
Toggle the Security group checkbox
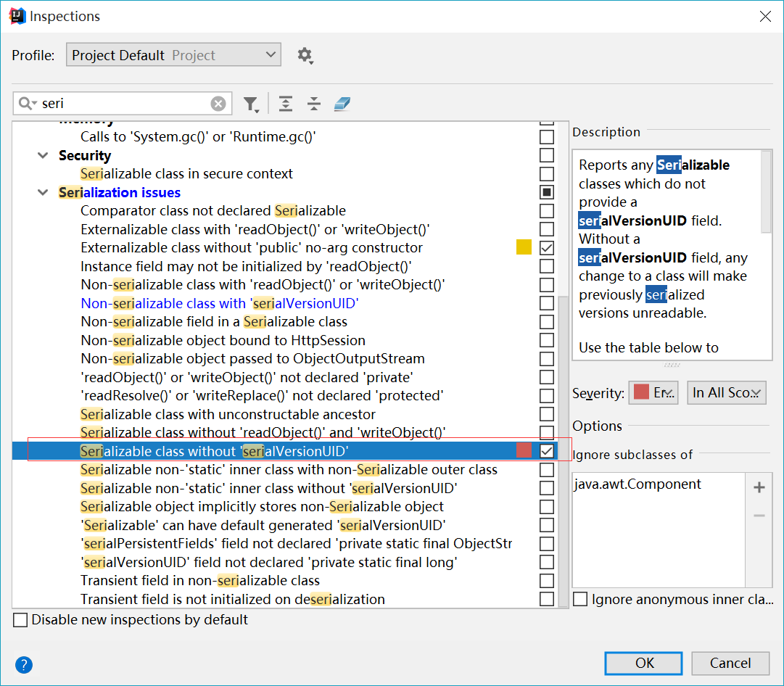[547, 155]
